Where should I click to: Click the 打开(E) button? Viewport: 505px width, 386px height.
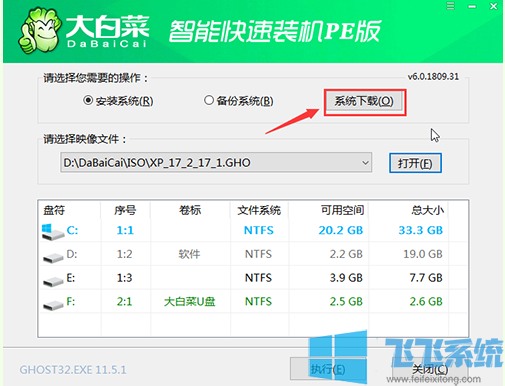[415, 163]
